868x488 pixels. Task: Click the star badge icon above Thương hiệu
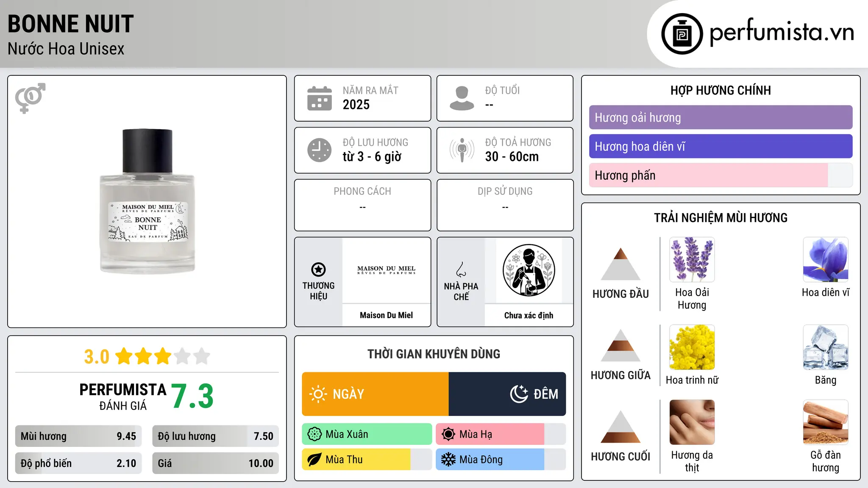(x=318, y=269)
